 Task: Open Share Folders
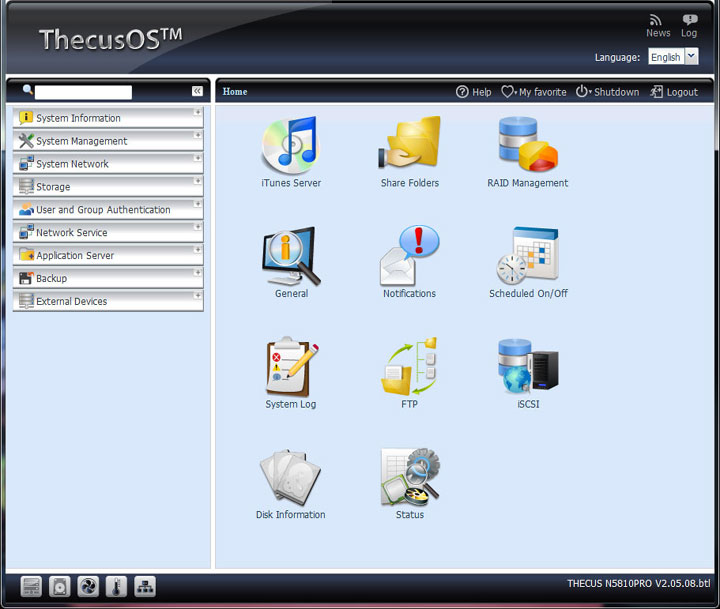409,148
